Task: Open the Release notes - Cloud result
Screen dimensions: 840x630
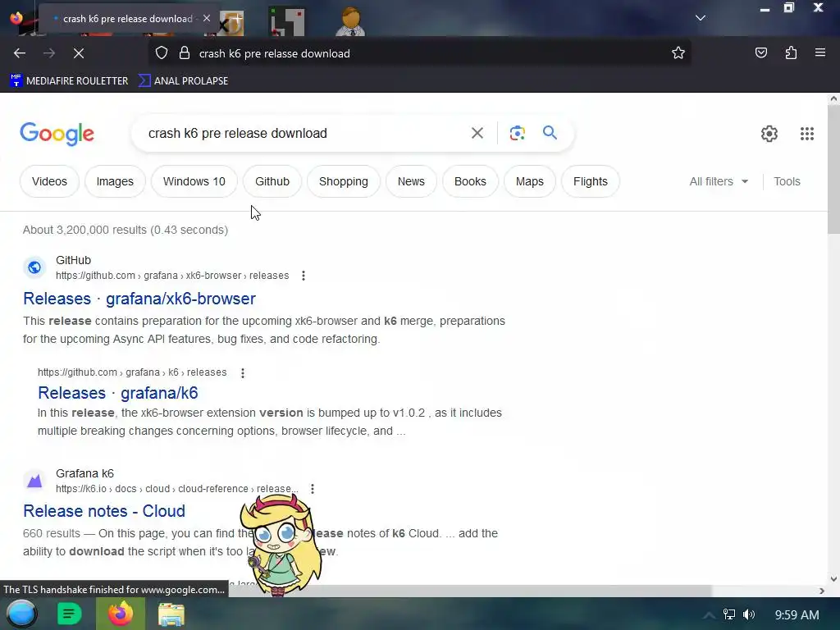Action: (104, 510)
